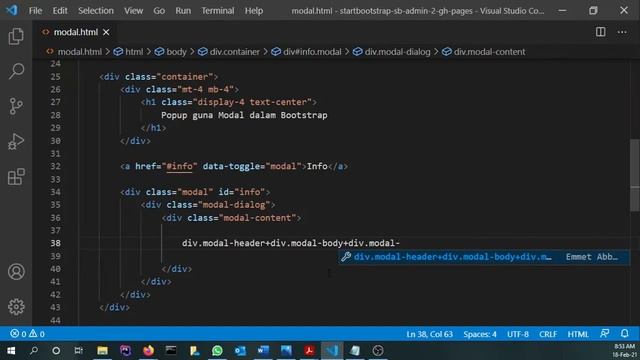
Task: Open Cortana from the taskbar
Action: 56,351
